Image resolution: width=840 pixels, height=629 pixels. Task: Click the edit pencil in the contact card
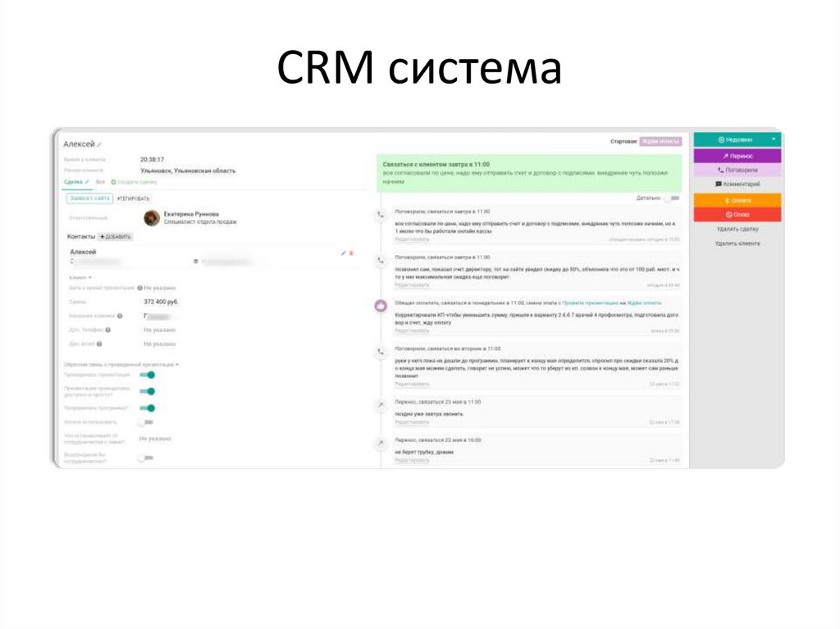pyautogui.click(x=344, y=253)
